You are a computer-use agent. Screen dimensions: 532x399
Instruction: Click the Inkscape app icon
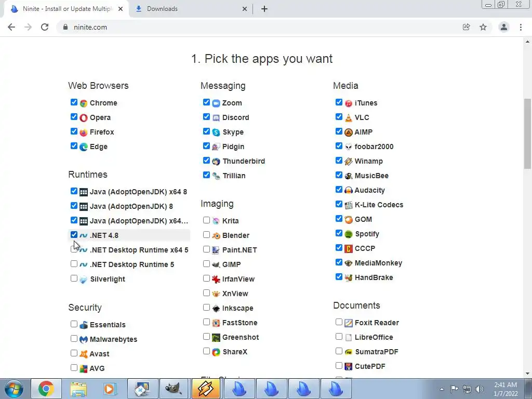click(216, 309)
